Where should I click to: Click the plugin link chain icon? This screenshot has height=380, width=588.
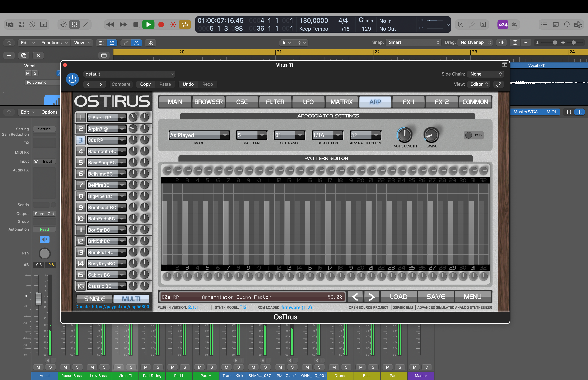click(x=499, y=84)
